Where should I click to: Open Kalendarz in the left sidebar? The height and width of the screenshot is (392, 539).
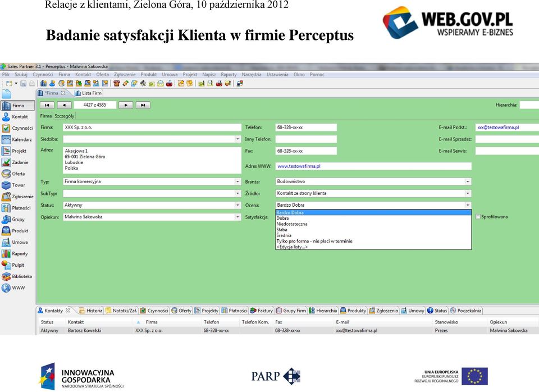[17, 140]
